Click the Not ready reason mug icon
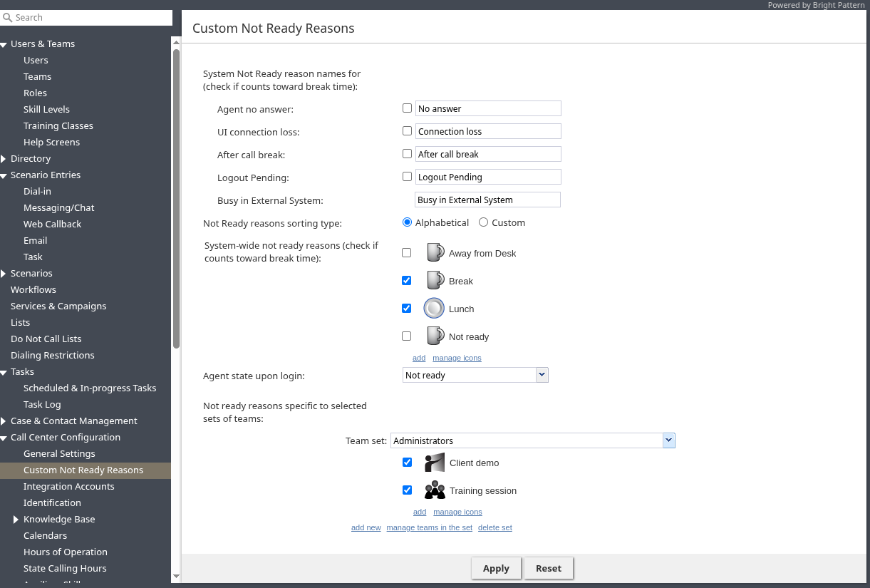The width and height of the screenshot is (870, 588). pyautogui.click(x=435, y=336)
